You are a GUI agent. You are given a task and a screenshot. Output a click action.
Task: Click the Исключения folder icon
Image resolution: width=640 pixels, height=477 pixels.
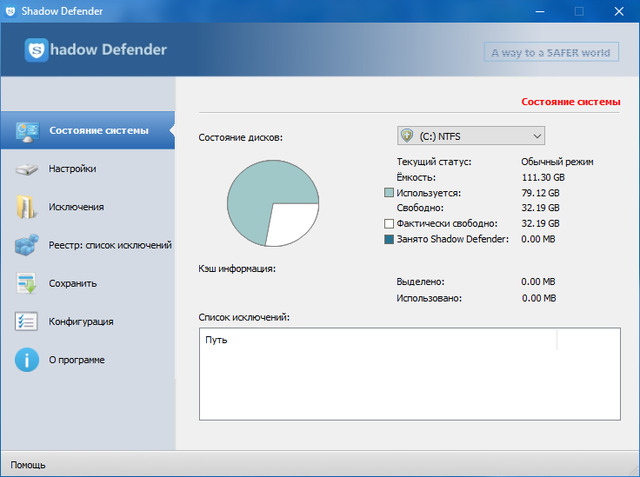pyautogui.click(x=26, y=207)
